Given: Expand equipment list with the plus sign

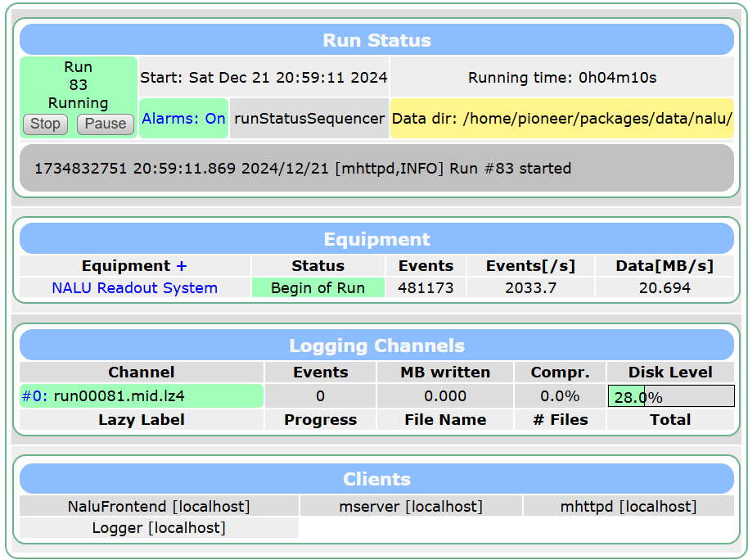Looking at the screenshot, I should (x=182, y=266).
